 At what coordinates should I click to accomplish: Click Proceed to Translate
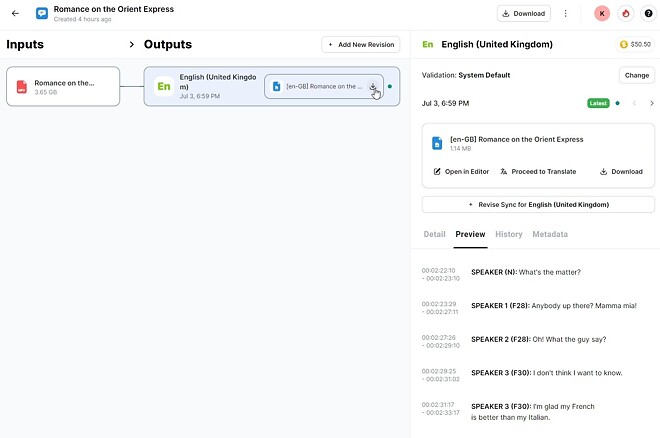(538, 172)
